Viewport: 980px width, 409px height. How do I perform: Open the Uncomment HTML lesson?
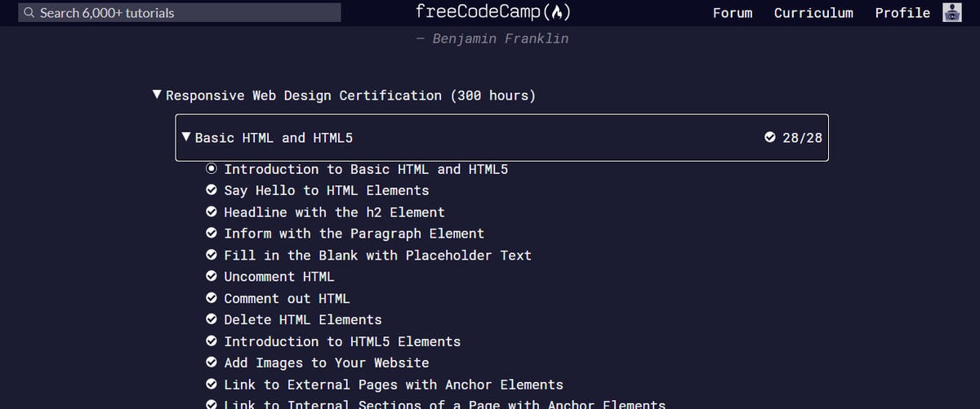(x=279, y=277)
